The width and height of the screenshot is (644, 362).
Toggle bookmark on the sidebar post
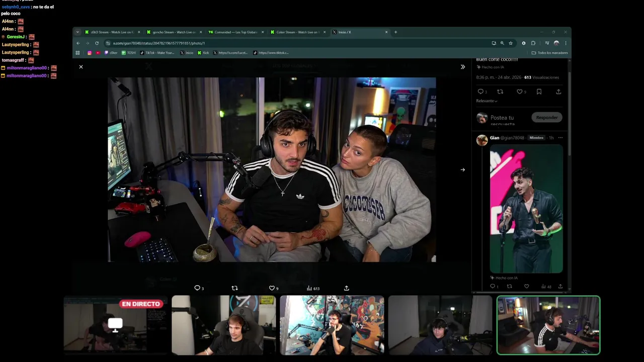click(x=539, y=92)
